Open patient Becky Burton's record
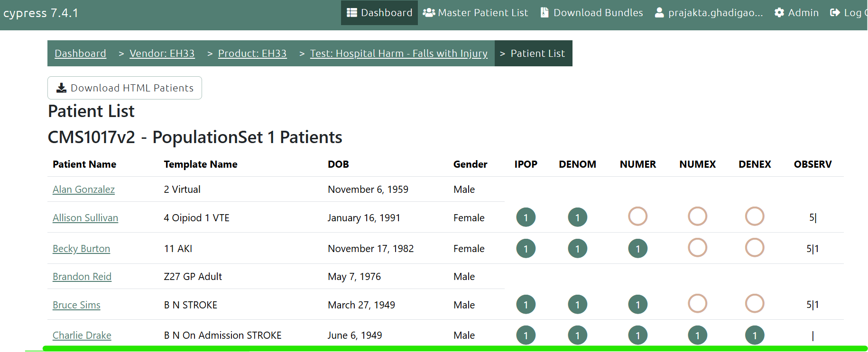 (81, 249)
